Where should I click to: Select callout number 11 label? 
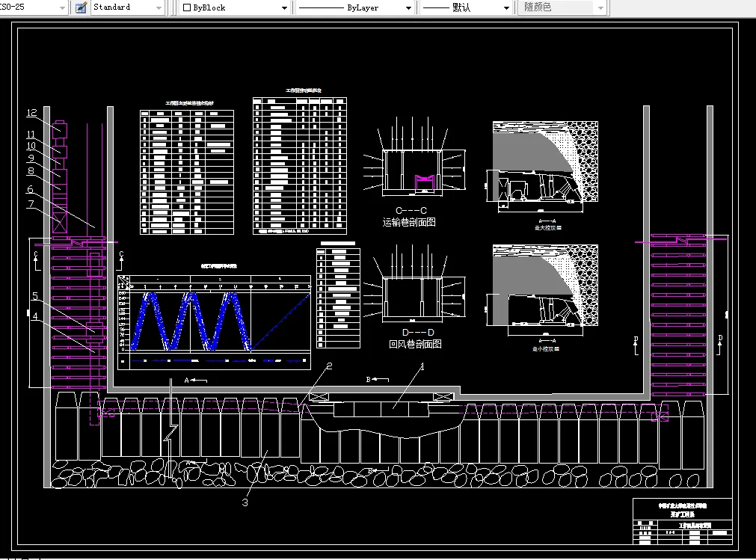(31, 135)
